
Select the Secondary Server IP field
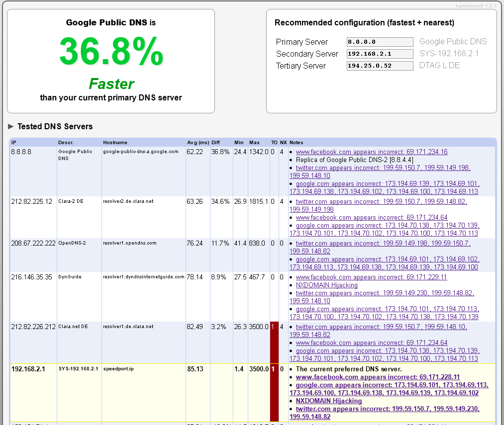click(380, 54)
